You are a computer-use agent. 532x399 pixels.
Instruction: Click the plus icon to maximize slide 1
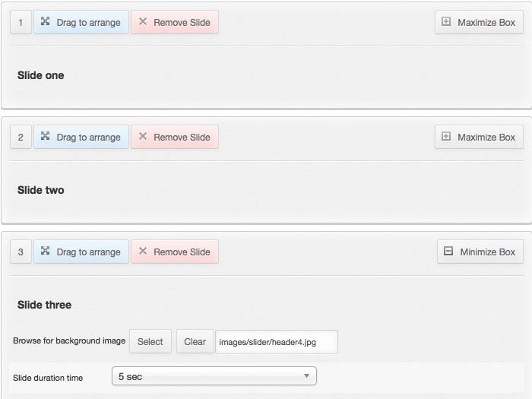coord(446,22)
